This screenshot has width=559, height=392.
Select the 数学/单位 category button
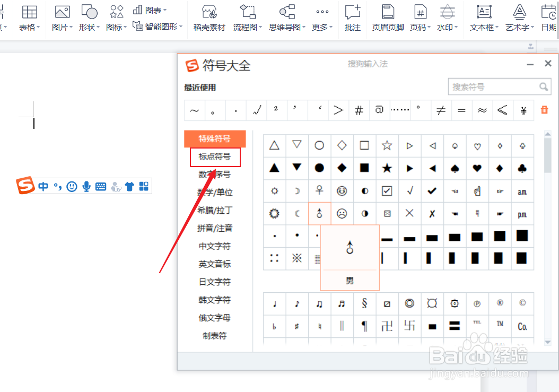(x=215, y=193)
